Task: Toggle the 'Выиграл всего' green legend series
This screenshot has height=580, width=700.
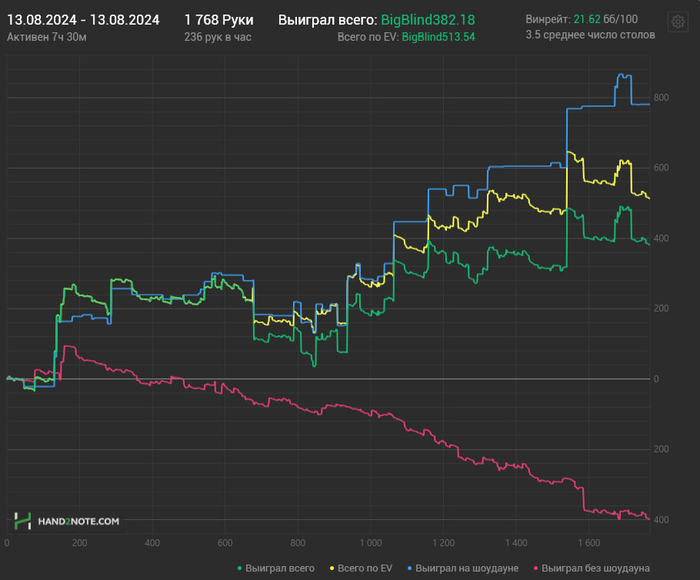Action: 276,568
